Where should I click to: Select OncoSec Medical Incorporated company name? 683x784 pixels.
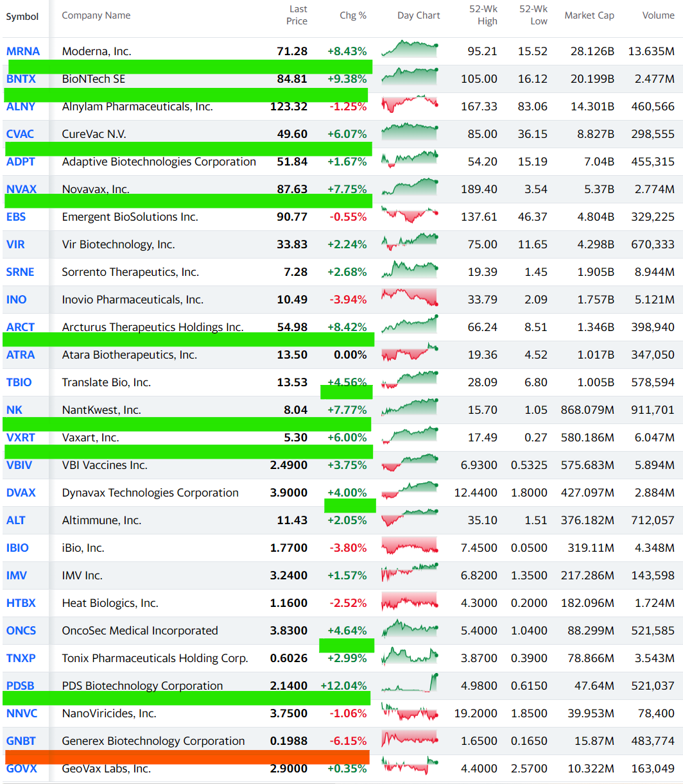(140, 631)
